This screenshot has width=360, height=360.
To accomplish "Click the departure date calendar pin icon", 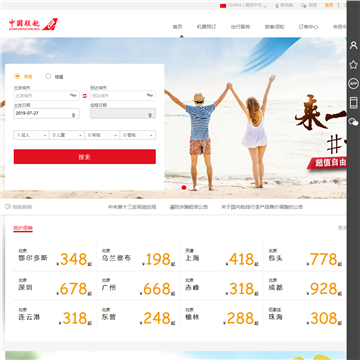I will point(74,115).
